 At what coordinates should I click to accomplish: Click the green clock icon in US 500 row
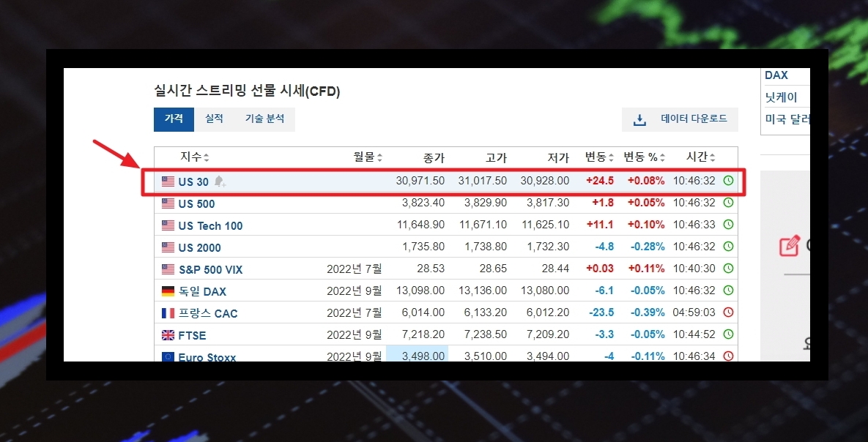[x=729, y=203]
